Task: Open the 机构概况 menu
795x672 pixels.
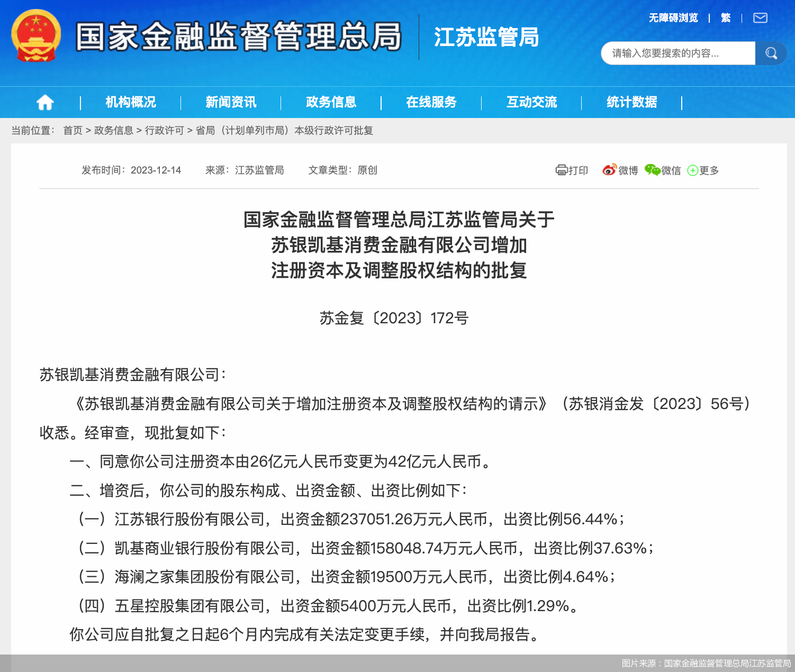Action: pyautogui.click(x=131, y=102)
